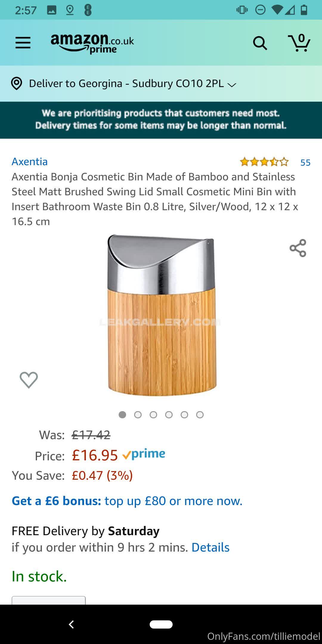Open the search magnifier icon

click(x=260, y=43)
